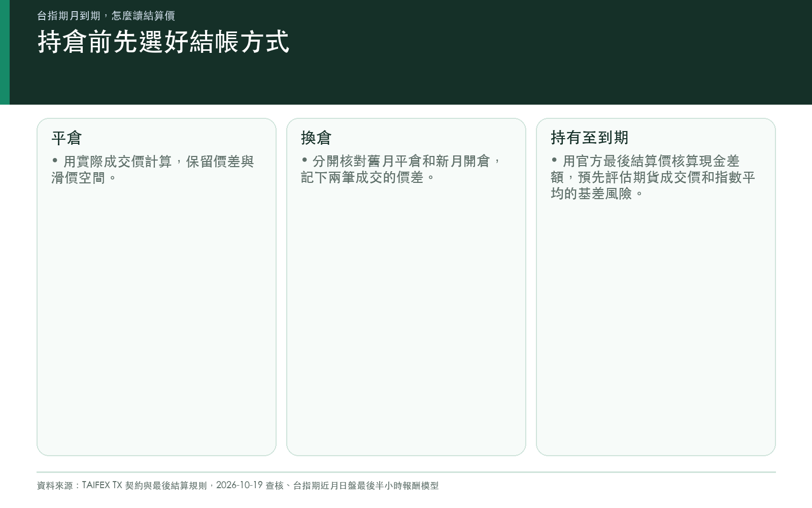The width and height of the screenshot is (812, 508).
Task: Select the bullet text starting 分開核對舊月平倉
Action: pyautogui.click(x=401, y=169)
